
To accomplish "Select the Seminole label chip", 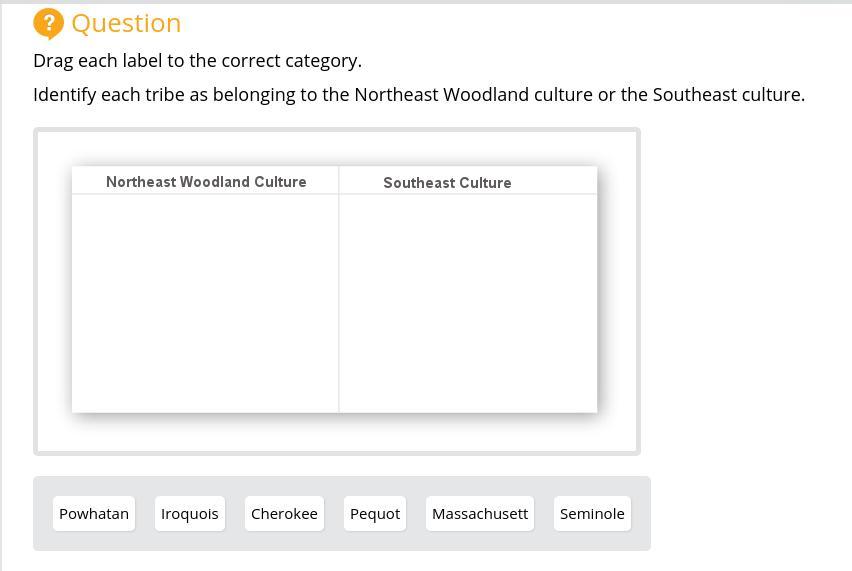I will pyautogui.click(x=592, y=514).
